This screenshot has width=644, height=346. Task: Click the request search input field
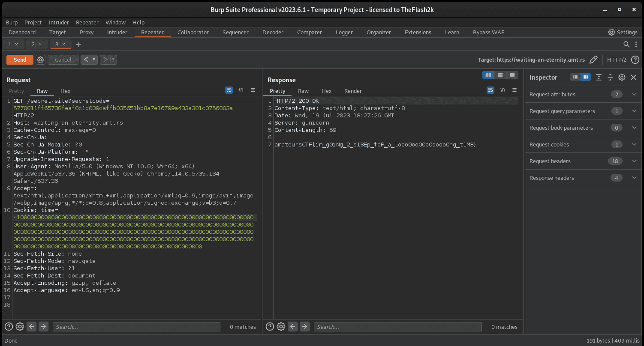click(x=136, y=327)
